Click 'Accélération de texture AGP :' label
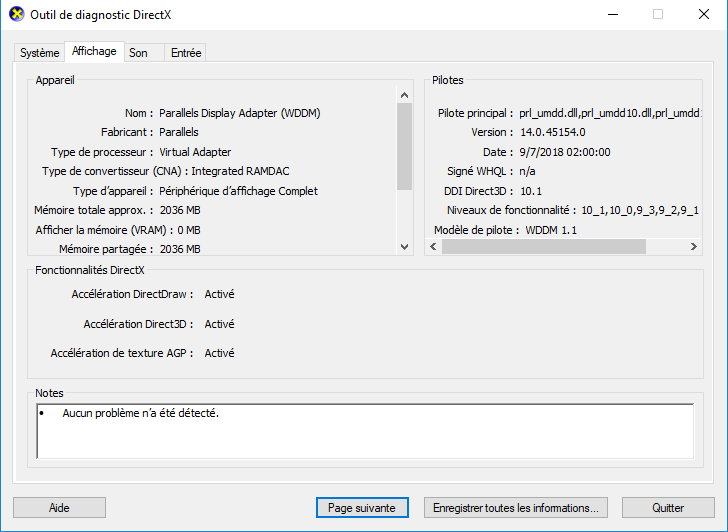Screen dimensions: 728x532 click(x=122, y=353)
